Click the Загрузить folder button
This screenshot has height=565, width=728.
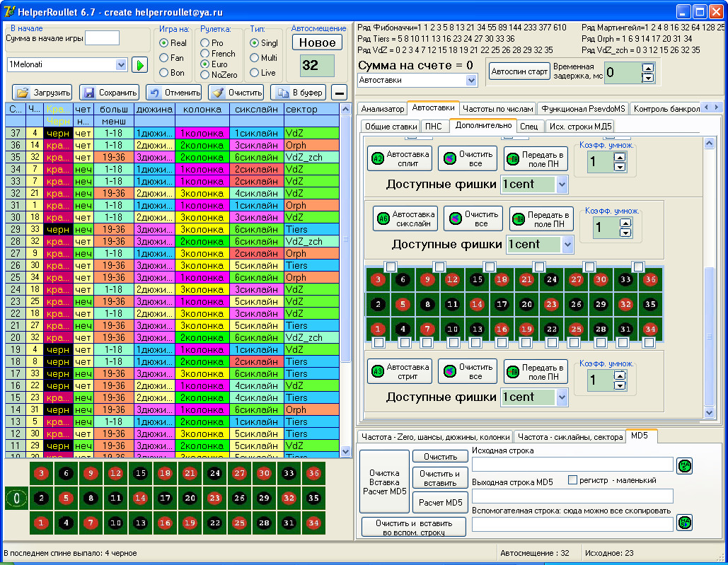pyautogui.click(x=42, y=93)
